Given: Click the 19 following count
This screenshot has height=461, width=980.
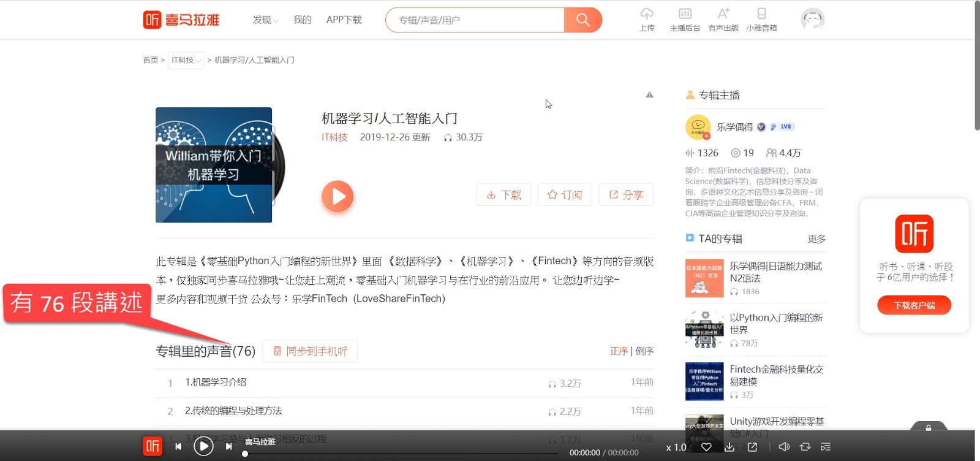Looking at the screenshot, I should pyautogui.click(x=742, y=153).
